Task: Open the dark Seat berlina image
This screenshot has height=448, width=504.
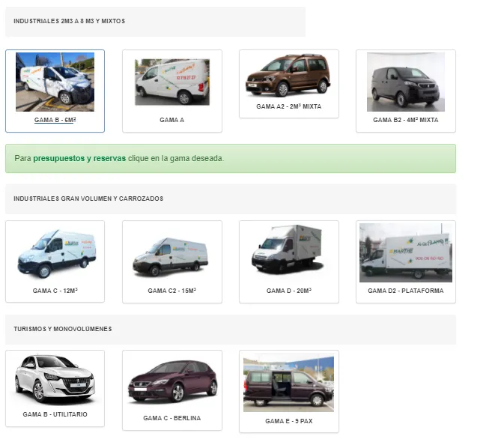Action: (x=172, y=381)
